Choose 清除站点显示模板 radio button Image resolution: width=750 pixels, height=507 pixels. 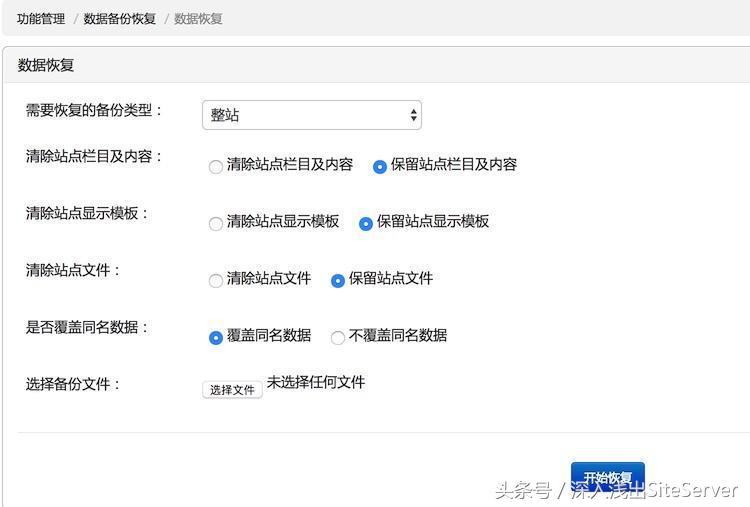[x=216, y=223]
